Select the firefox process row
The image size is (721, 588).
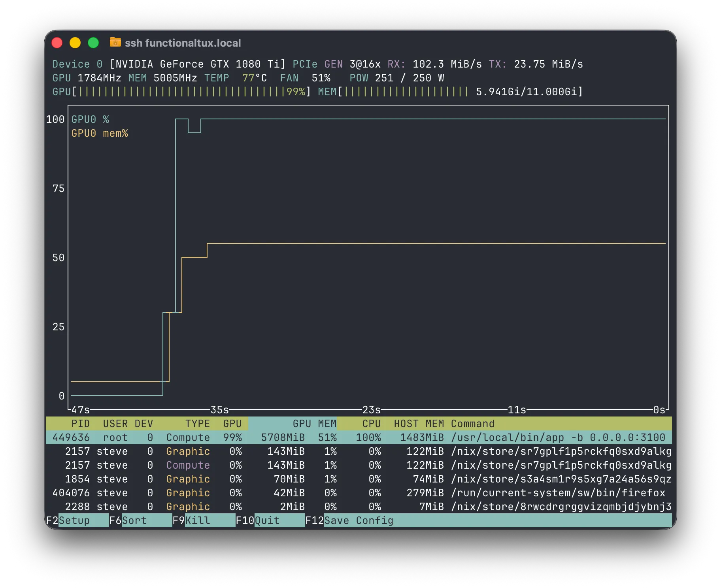pos(277,493)
